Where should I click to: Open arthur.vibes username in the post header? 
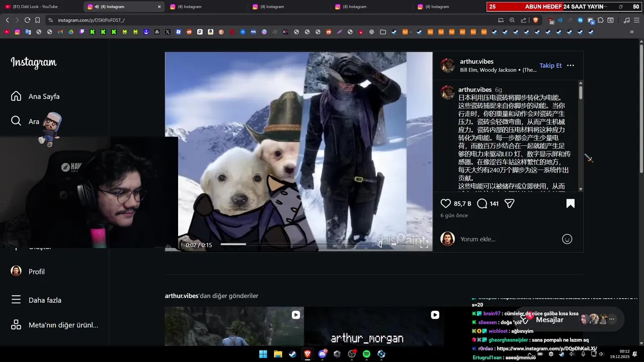476,61
